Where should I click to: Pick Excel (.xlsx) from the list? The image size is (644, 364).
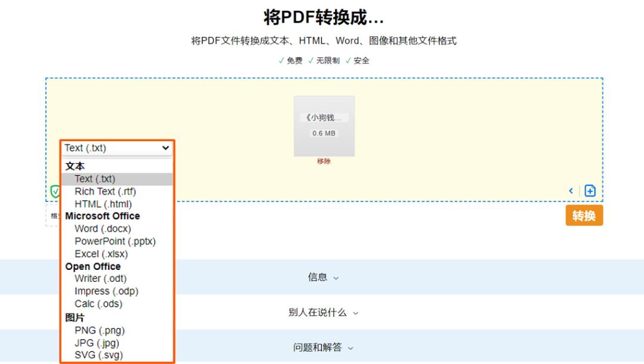pyautogui.click(x=101, y=254)
